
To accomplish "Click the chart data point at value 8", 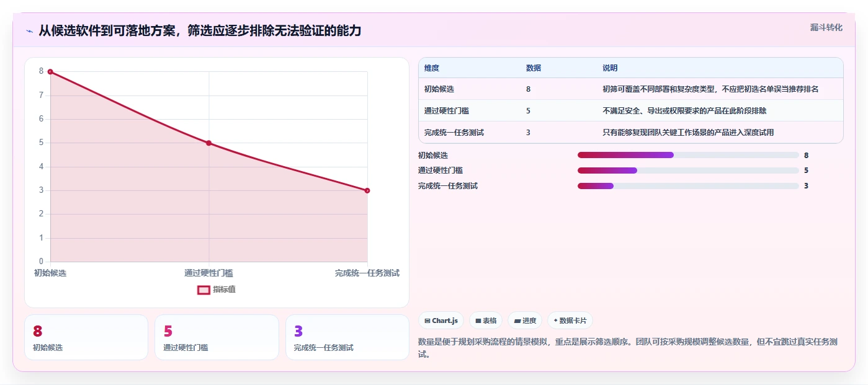I will [50, 72].
